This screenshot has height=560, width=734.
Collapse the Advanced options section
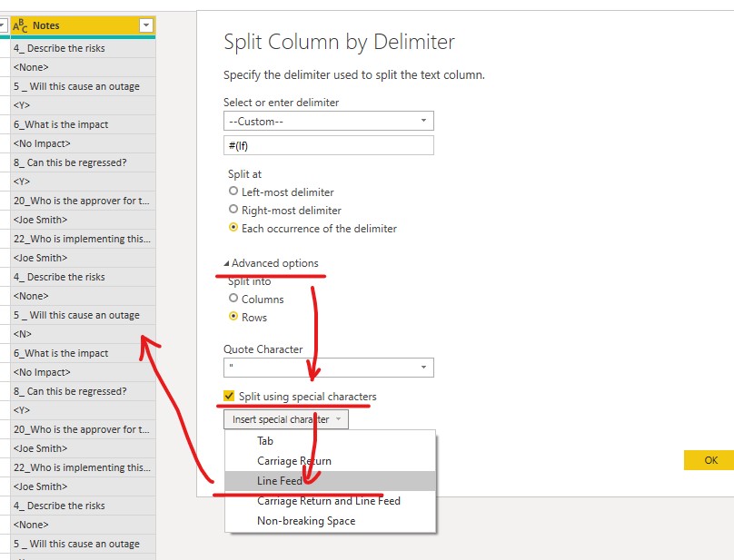click(x=272, y=263)
